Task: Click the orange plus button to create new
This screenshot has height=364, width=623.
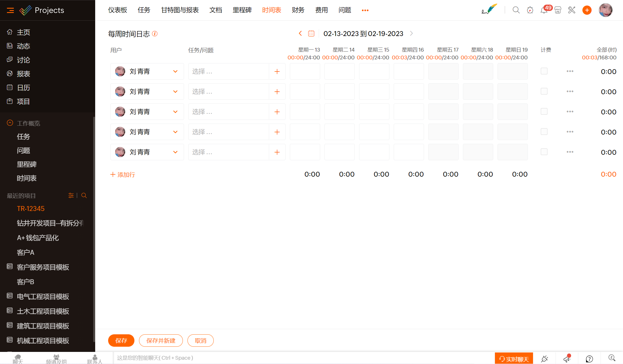Action: [587, 10]
